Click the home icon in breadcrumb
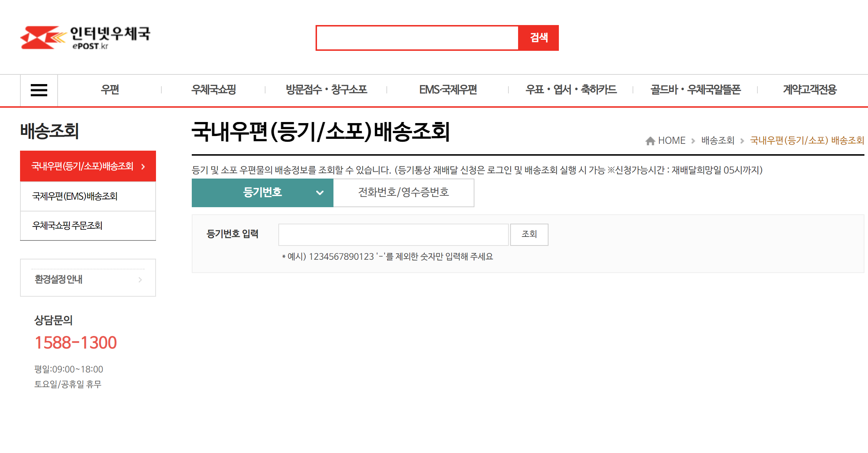The width and height of the screenshot is (868, 453). pyautogui.click(x=650, y=141)
